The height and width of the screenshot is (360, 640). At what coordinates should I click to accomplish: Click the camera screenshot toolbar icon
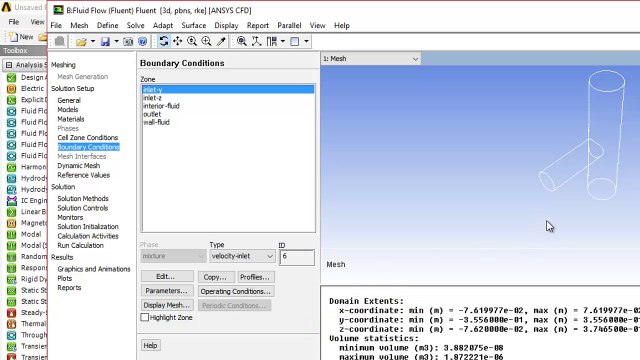click(128, 42)
